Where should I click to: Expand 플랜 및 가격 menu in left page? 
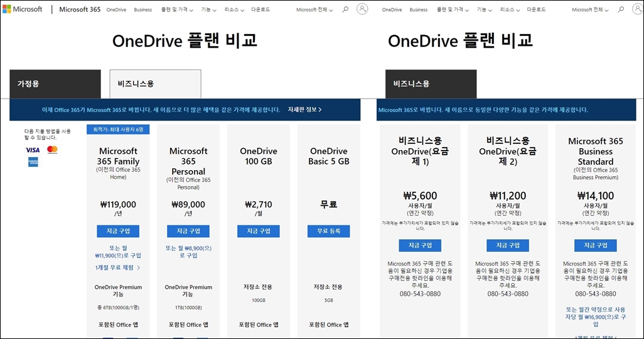pyautogui.click(x=177, y=9)
